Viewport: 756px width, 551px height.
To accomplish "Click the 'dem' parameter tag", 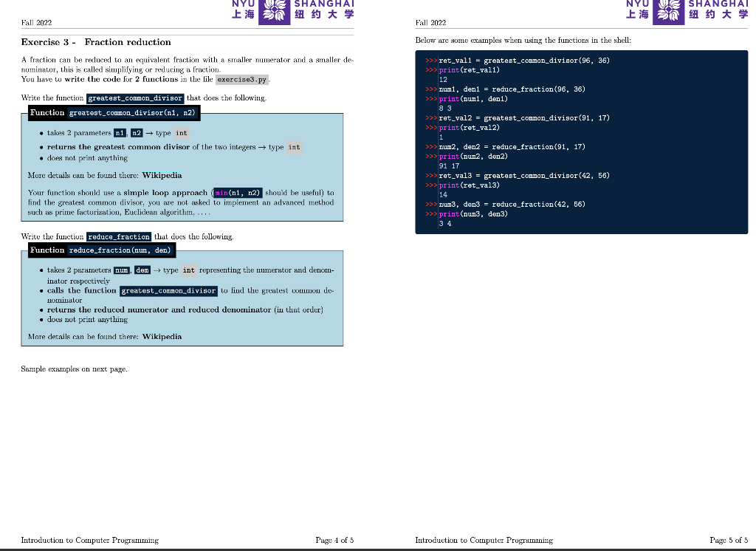I will (x=142, y=270).
